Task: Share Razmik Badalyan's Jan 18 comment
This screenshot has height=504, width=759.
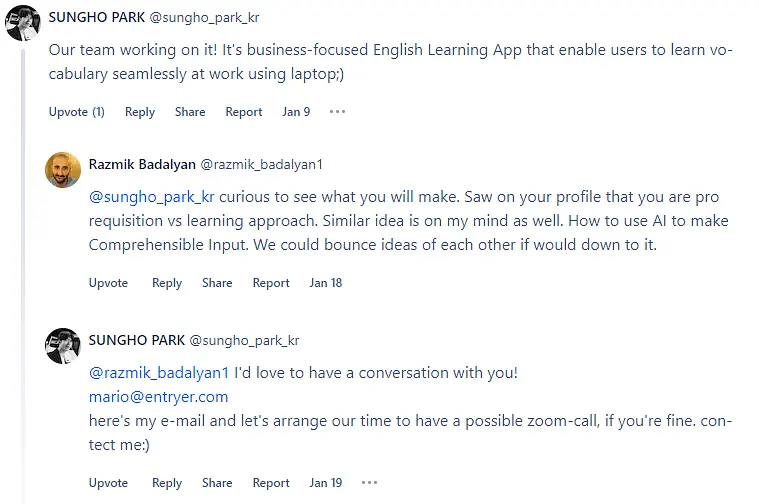Action: tap(217, 283)
